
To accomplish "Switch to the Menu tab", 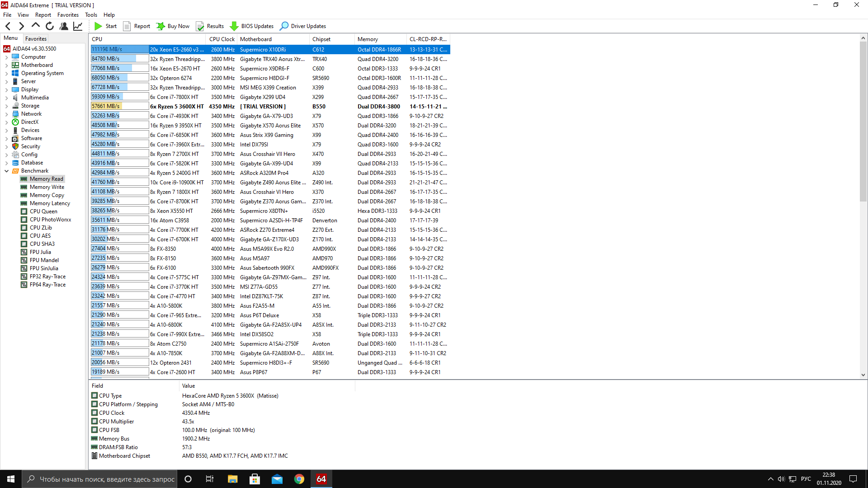I will (x=11, y=38).
